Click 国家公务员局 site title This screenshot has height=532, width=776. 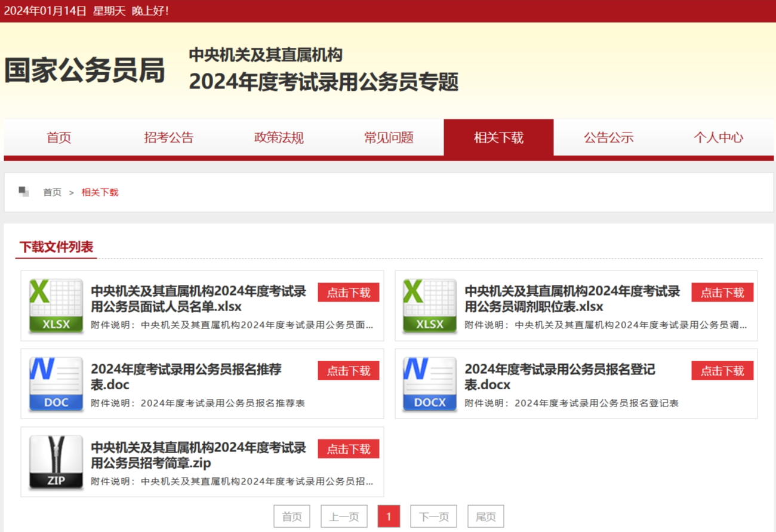pos(85,71)
